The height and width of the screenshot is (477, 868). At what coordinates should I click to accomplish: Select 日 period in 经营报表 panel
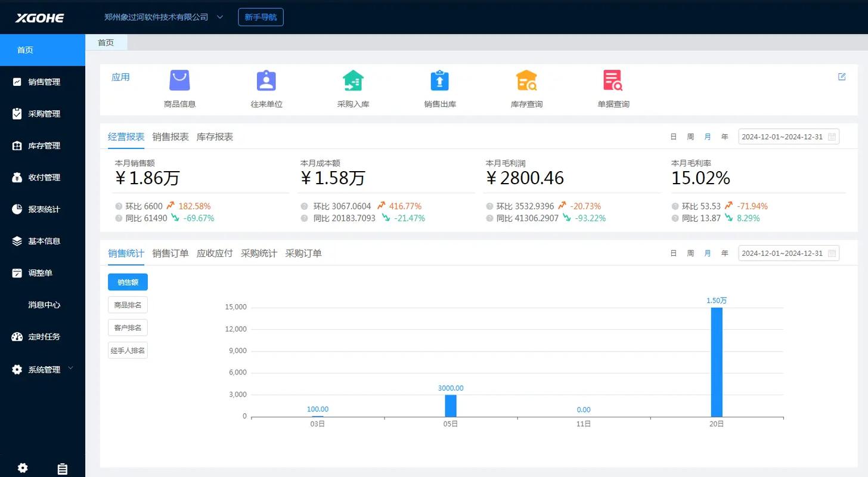[x=674, y=137]
